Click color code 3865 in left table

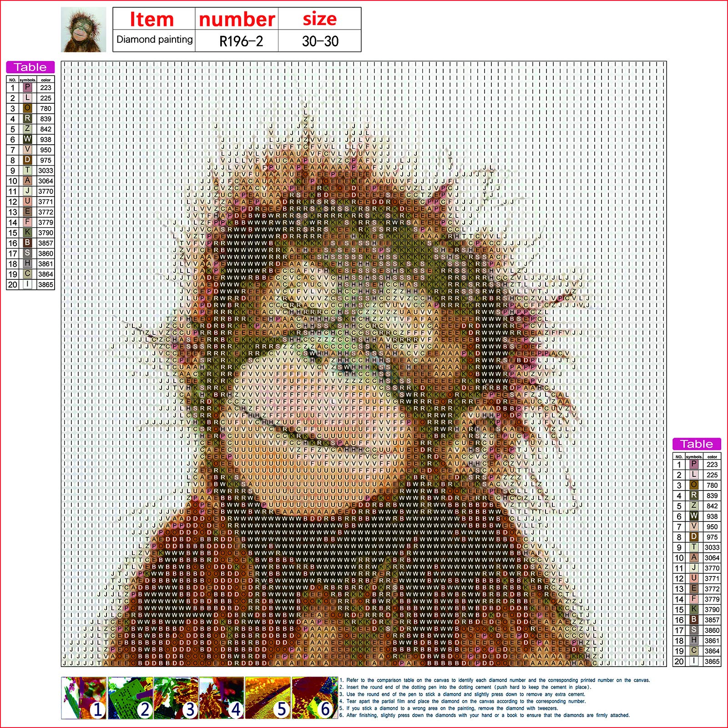45,285
